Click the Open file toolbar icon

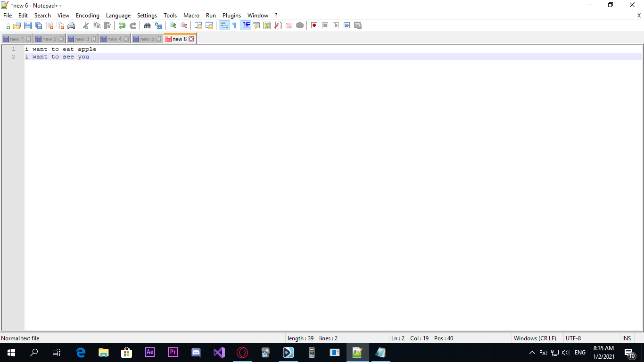coord(17,25)
